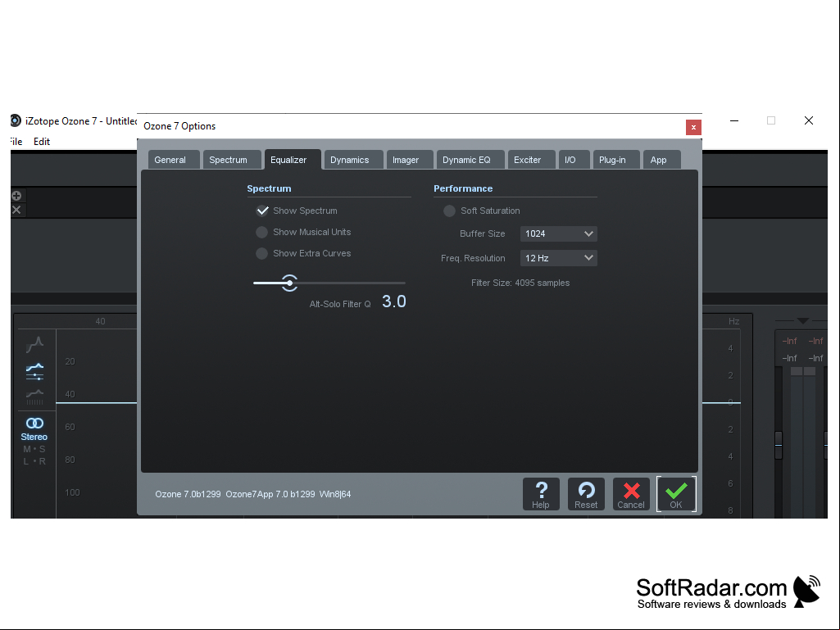This screenshot has height=630, width=840.
Task: Close the Ozone 7 Options dialog with red X
Action: (693, 127)
